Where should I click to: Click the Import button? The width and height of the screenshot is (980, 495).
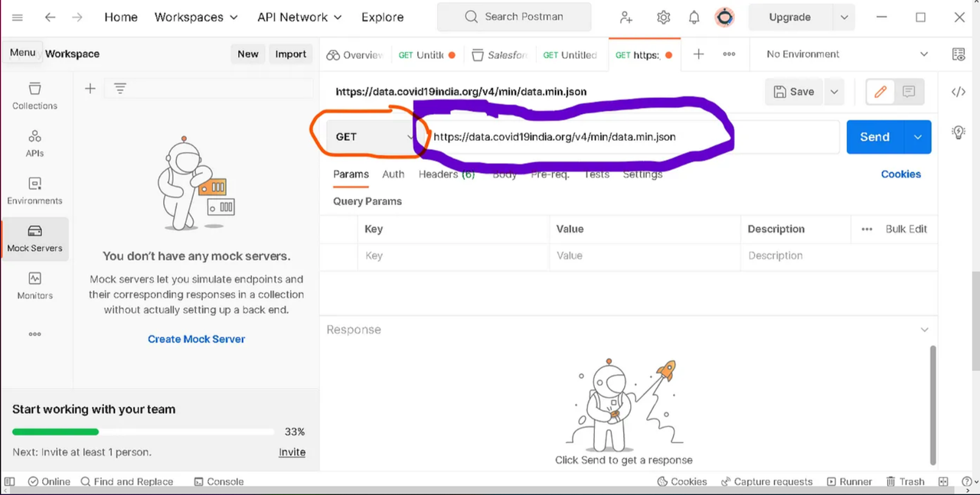pos(291,54)
